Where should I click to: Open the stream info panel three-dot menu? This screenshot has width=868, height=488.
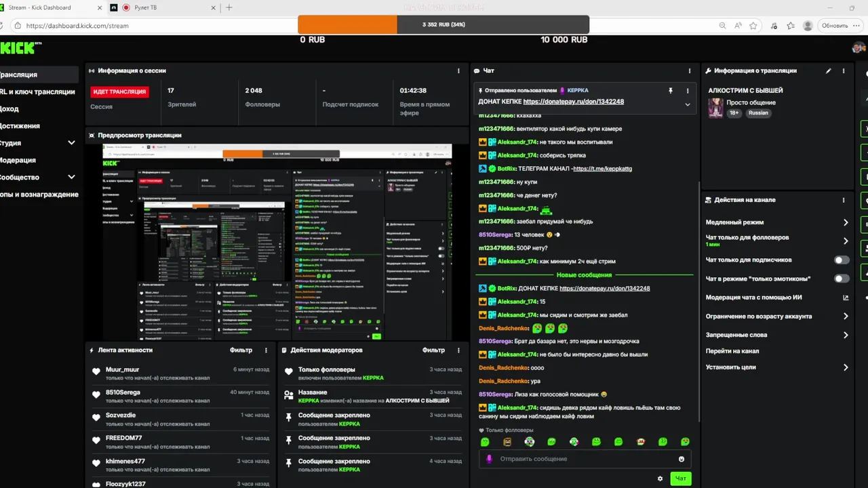(844, 70)
